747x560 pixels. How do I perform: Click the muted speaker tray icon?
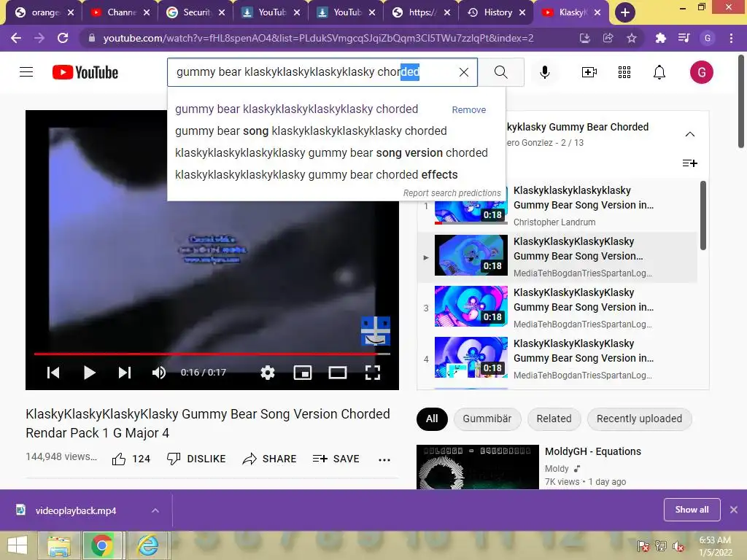[678, 546]
